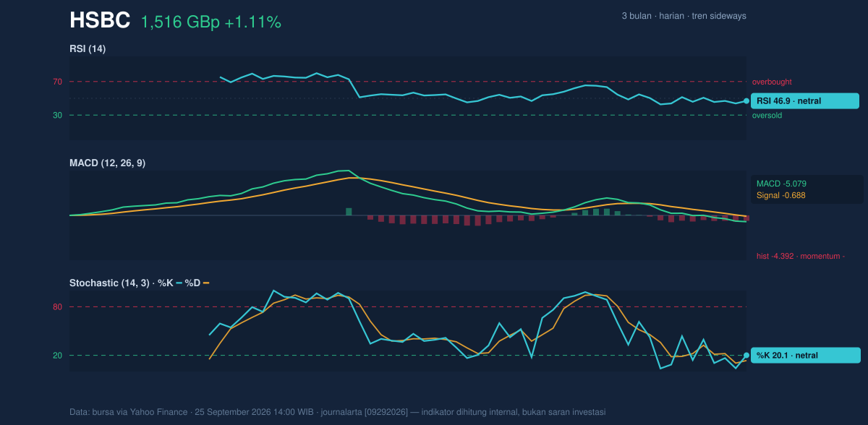This screenshot has height=425, width=868.
Task: Click the 'MACD -5.079' legend value
Action: [781, 184]
